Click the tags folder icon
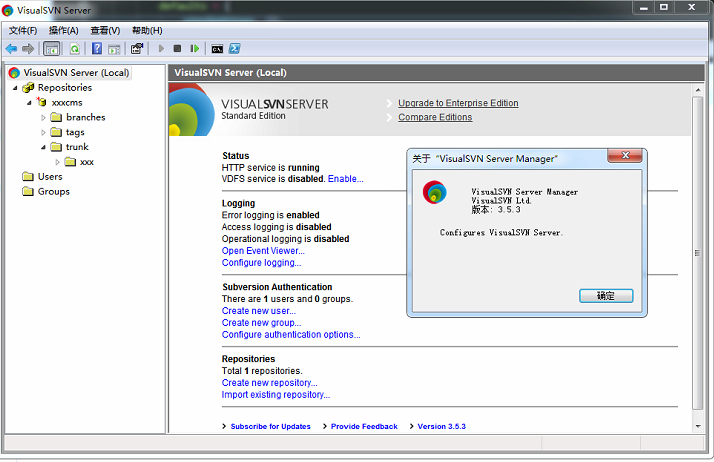714x462 pixels. 56,132
